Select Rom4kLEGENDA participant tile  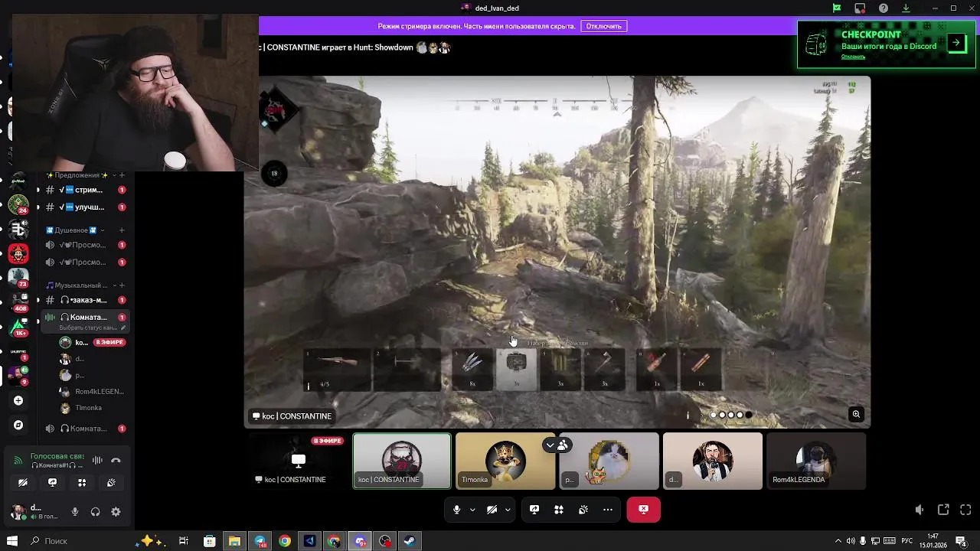click(816, 461)
